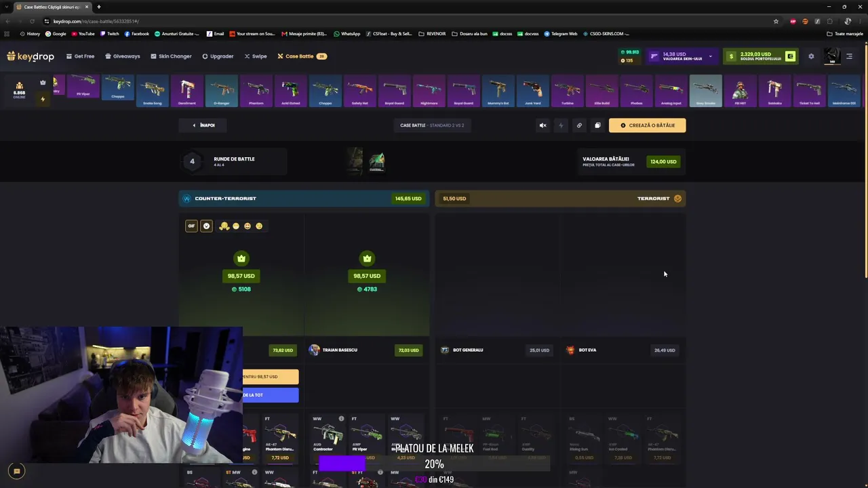
Task: Send the third emoji reaction
Action: 248,226
